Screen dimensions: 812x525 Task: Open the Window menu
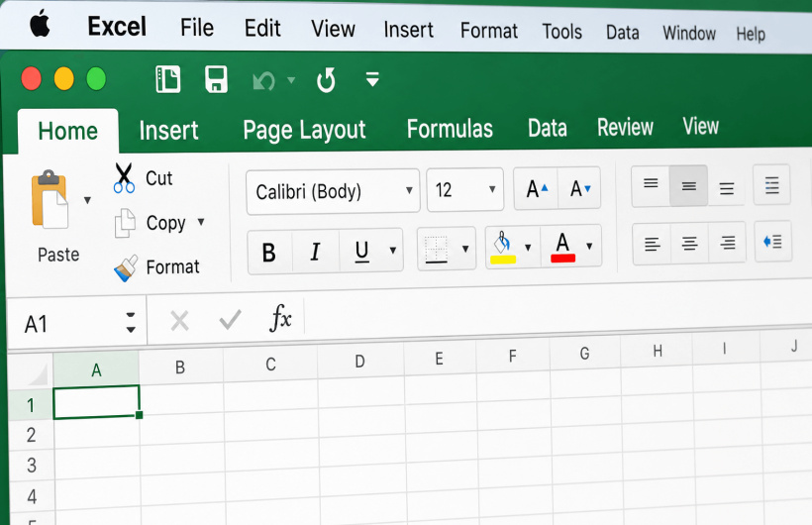point(689,34)
